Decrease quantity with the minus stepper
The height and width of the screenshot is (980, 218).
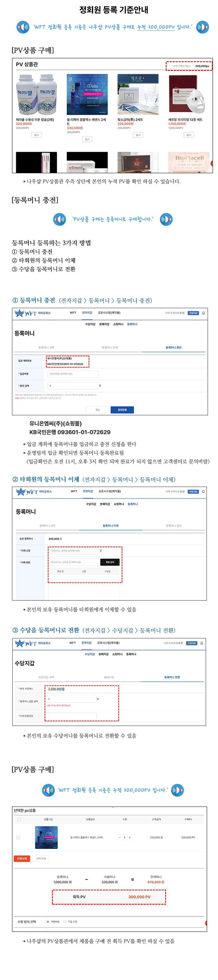coord(120,837)
